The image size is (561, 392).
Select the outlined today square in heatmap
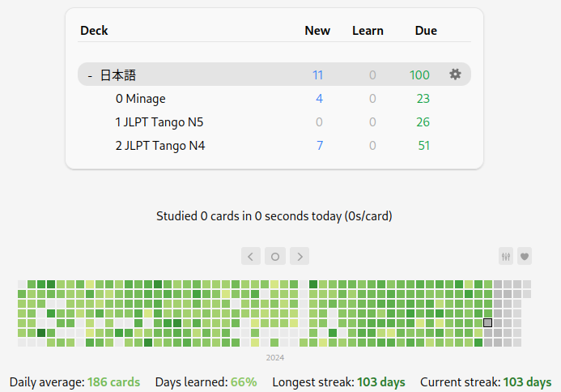[x=487, y=323]
